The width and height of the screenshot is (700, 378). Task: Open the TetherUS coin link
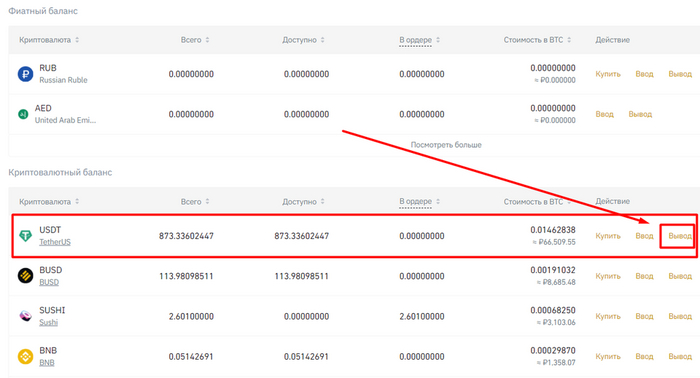55,242
